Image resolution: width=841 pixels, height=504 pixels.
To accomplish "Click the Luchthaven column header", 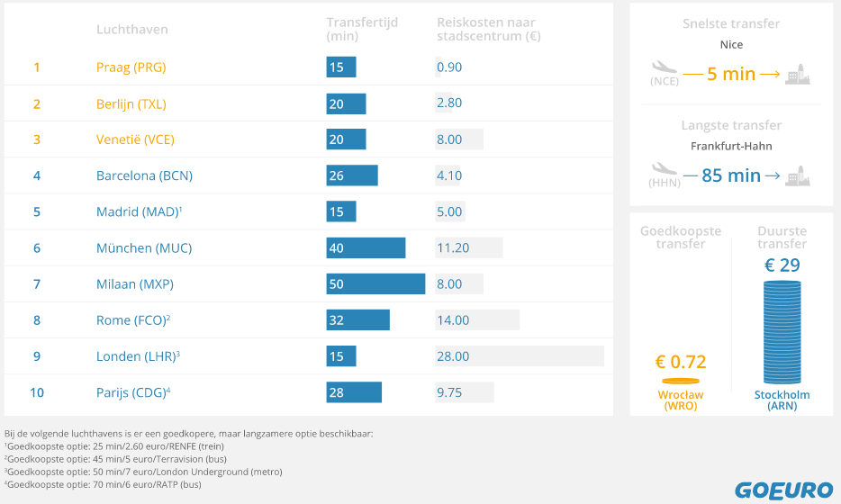I will 132,30.
